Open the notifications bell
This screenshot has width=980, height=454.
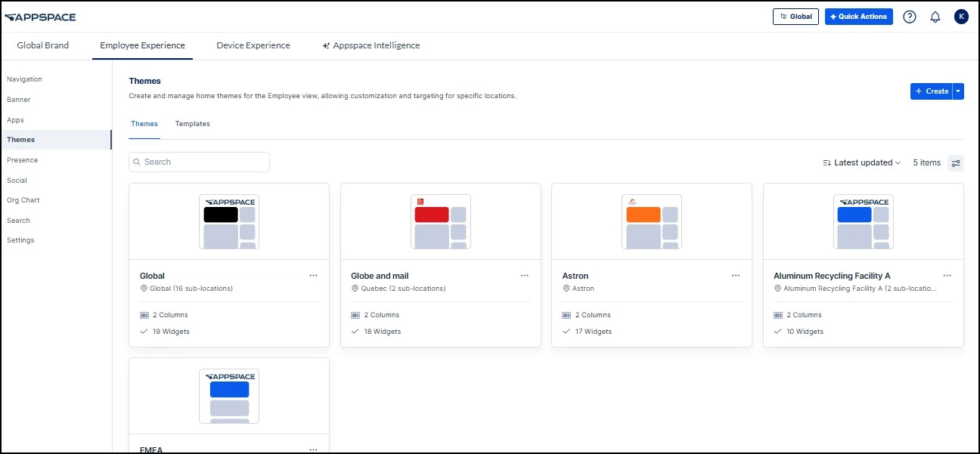click(x=935, y=17)
